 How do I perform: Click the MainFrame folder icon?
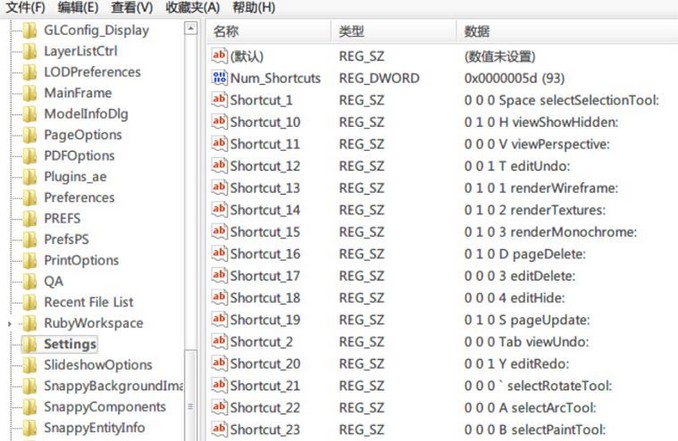29,93
